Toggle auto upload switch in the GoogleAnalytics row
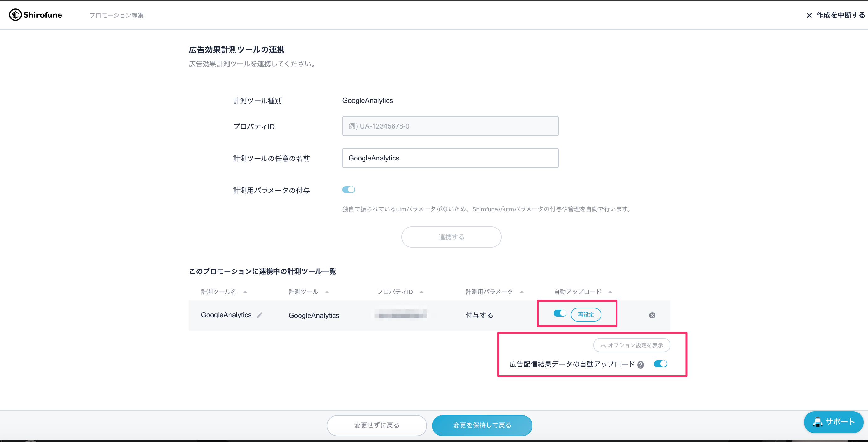The width and height of the screenshot is (868, 442). (x=560, y=313)
